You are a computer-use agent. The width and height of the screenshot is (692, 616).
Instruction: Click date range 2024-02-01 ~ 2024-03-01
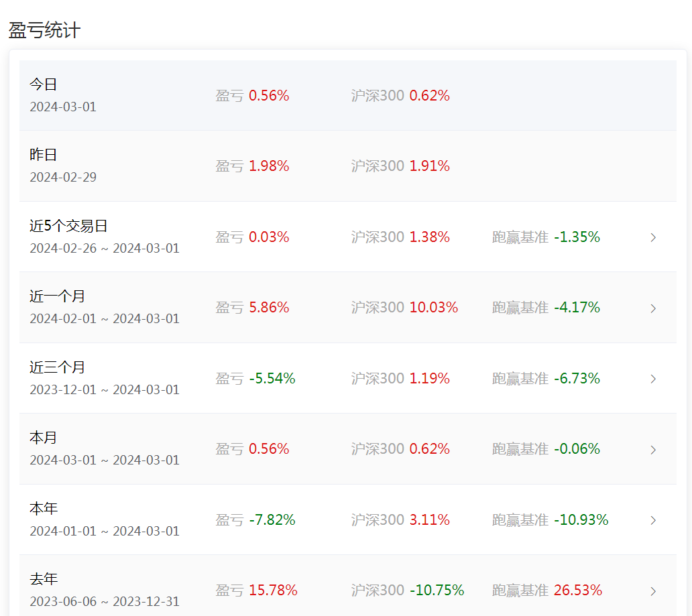(x=105, y=318)
